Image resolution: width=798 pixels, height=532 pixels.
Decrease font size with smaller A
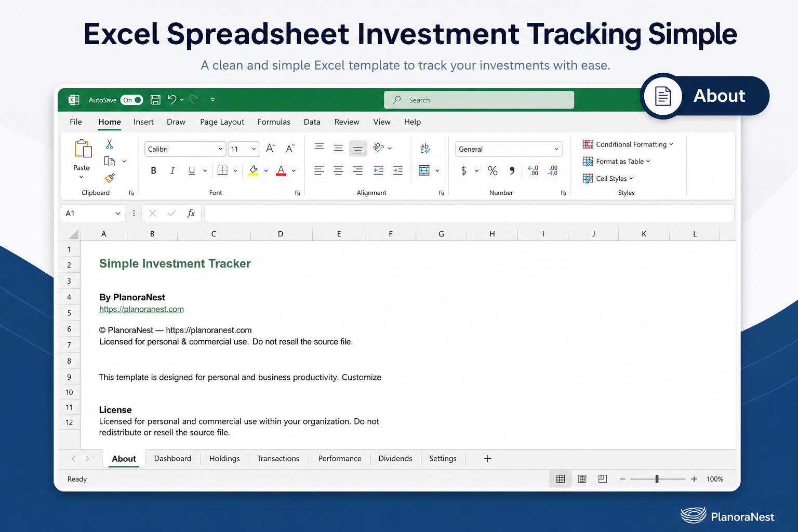(x=290, y=149)
